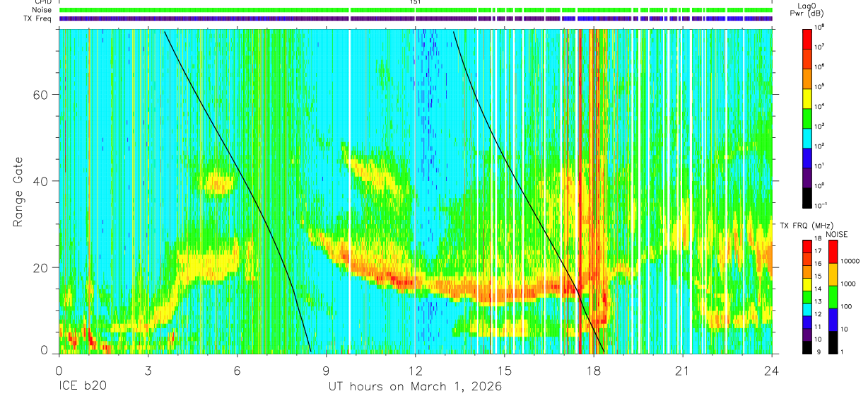Viewport: 868px width, 401px height.
Task: Click the UT hours on March 1, 2026 title
Action: 415,387
